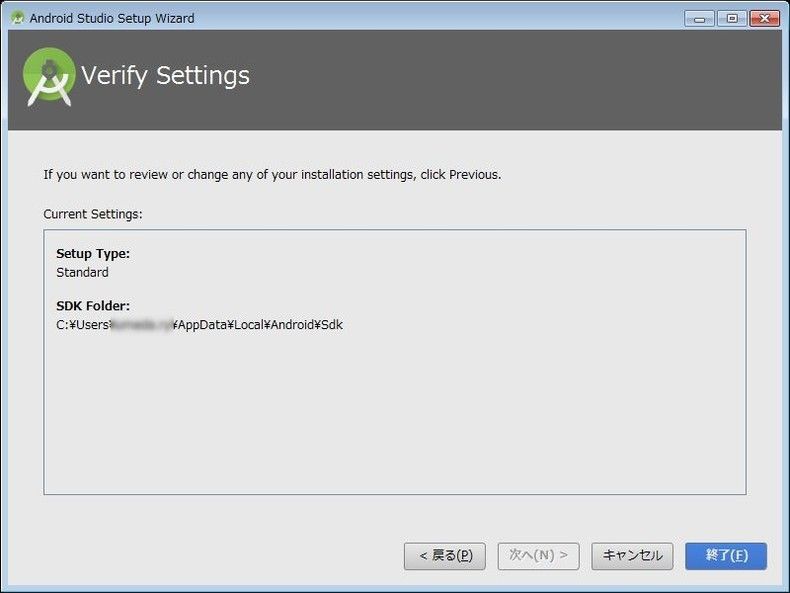Click the grayed-out 次へ(N) button
Image resolution: width=790 pixels, height=593 pixels.
pos(538,556)
